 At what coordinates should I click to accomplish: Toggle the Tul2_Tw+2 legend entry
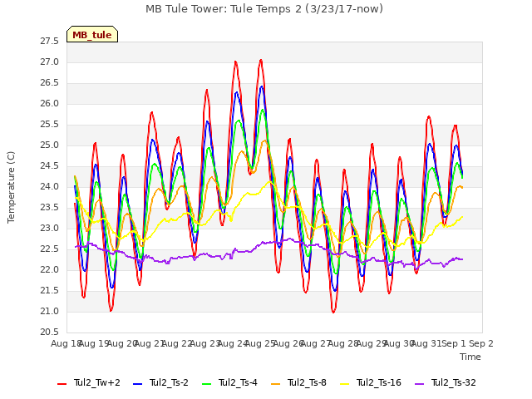89,383
